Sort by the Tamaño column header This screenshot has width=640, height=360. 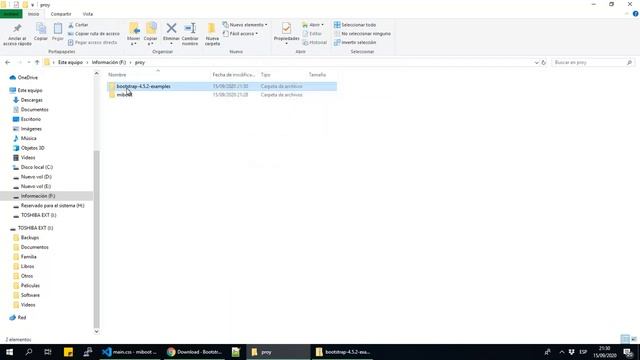(x=317, y=75)
